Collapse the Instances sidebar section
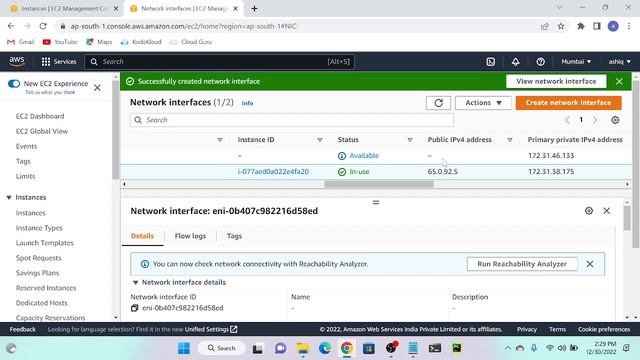The height and width of the screenshot is (360, 640). pos(9,198)
